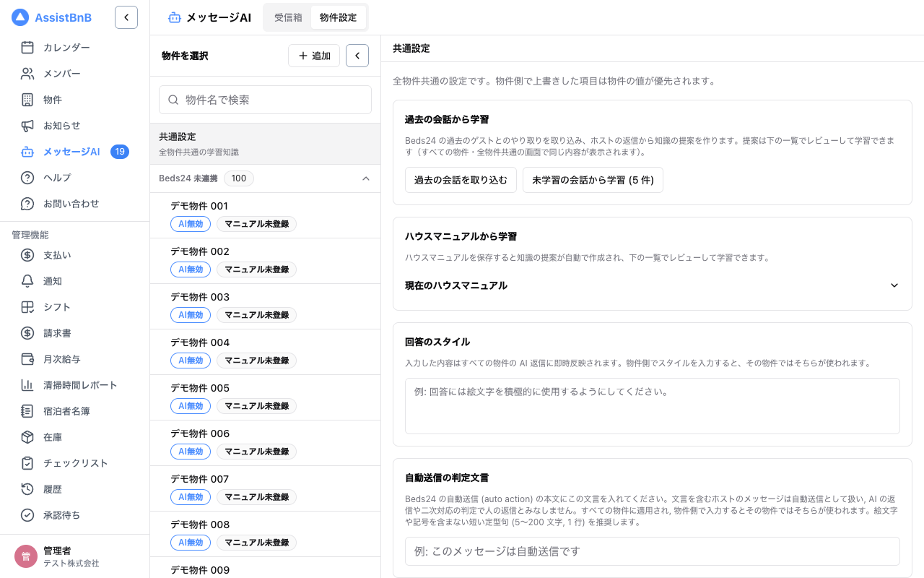
Task: Collapse the 物件を選択 panel chevron
Action: coord(357,56)
